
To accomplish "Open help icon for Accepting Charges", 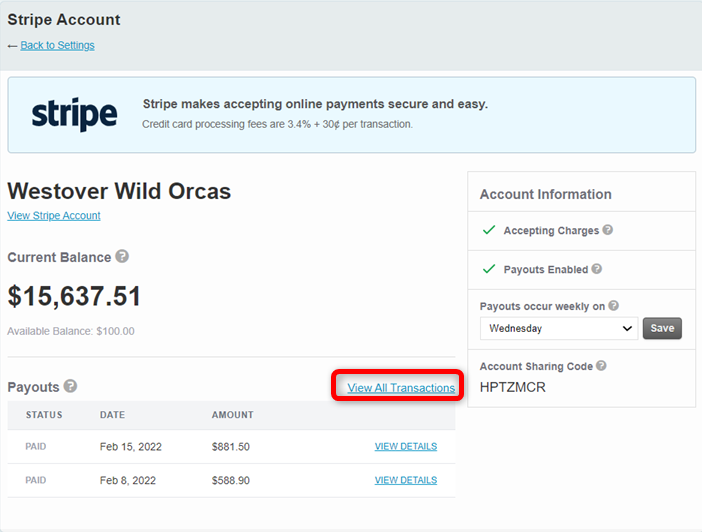I will click(x=608, y=230).
